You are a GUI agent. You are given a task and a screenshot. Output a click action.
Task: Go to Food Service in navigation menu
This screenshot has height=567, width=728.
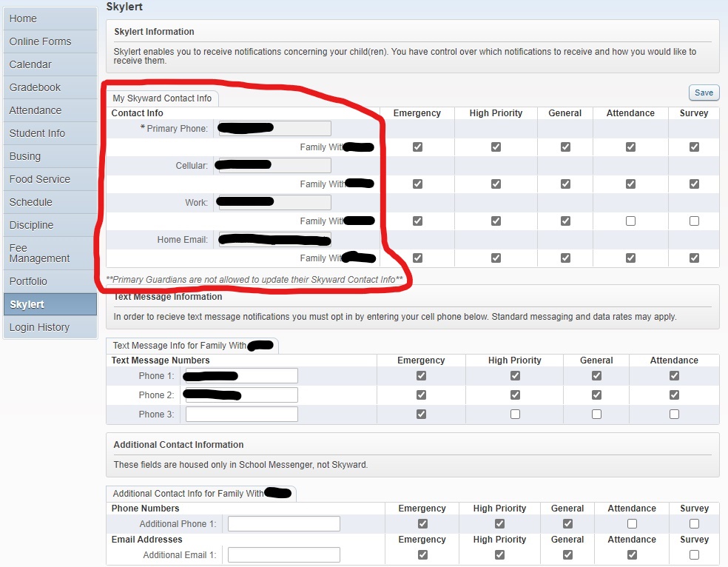click(50, 179)
